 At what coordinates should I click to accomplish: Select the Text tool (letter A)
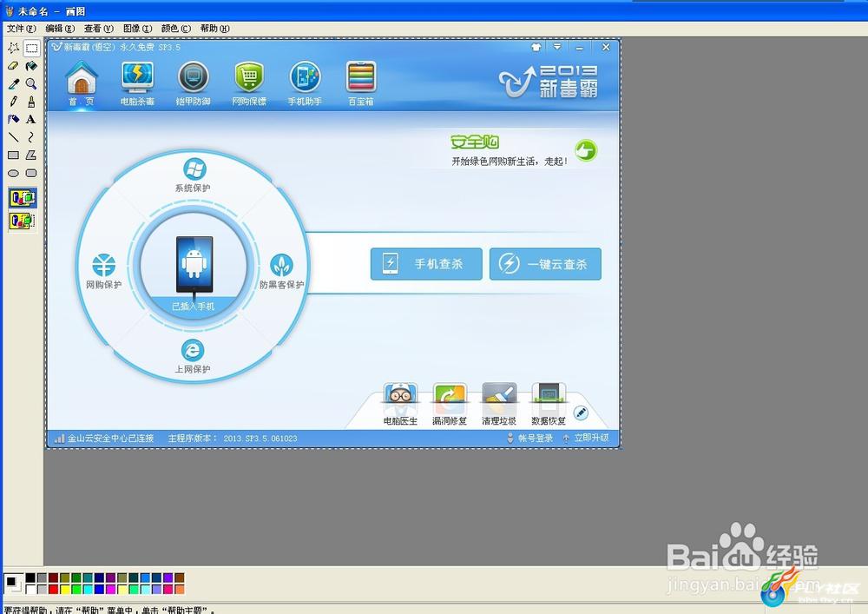tap(31, 119)
